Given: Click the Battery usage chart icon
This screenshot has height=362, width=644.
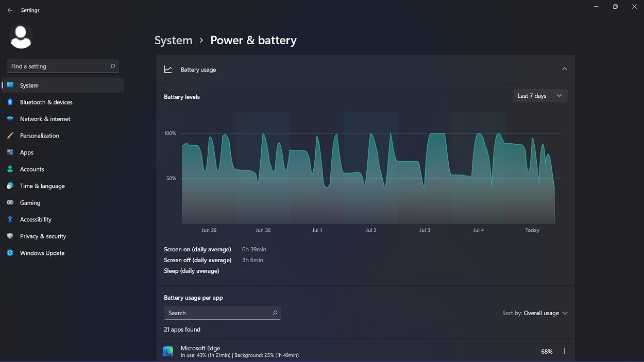Looking at the screenshot, I should (x=168, y=68).
